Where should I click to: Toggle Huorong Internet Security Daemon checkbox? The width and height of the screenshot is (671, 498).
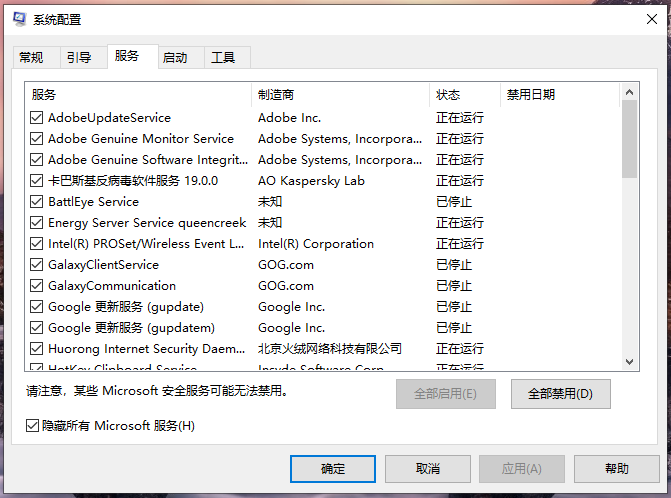36,348
